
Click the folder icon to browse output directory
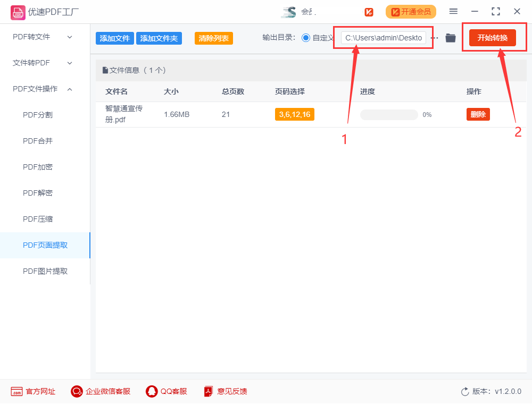pyautogui.click(x=451, y=37)
